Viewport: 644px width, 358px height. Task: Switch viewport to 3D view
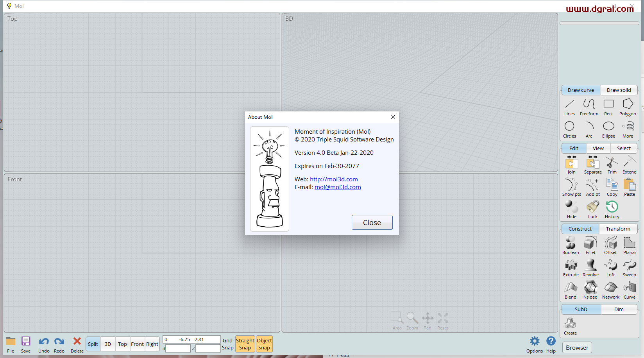[108, 344]
